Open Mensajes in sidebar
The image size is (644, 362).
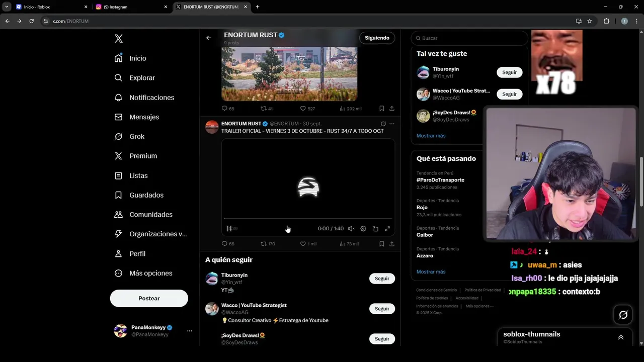pyautogui.click(x=136, y=117)
